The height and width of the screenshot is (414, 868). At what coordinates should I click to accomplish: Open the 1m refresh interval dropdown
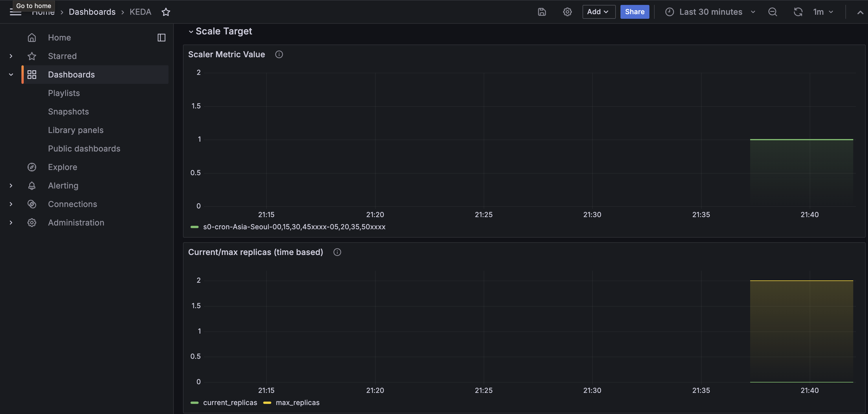(x=823, y=12)
